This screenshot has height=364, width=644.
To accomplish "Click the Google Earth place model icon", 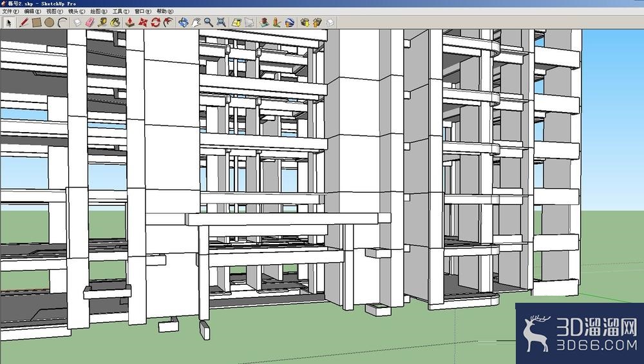I will (x=290, y=23).
